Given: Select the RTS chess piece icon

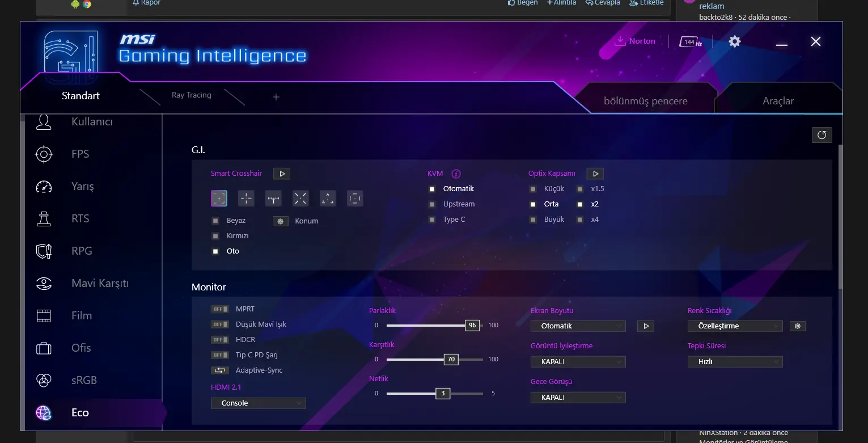Looking at the screenshot, I should point(44,219).
